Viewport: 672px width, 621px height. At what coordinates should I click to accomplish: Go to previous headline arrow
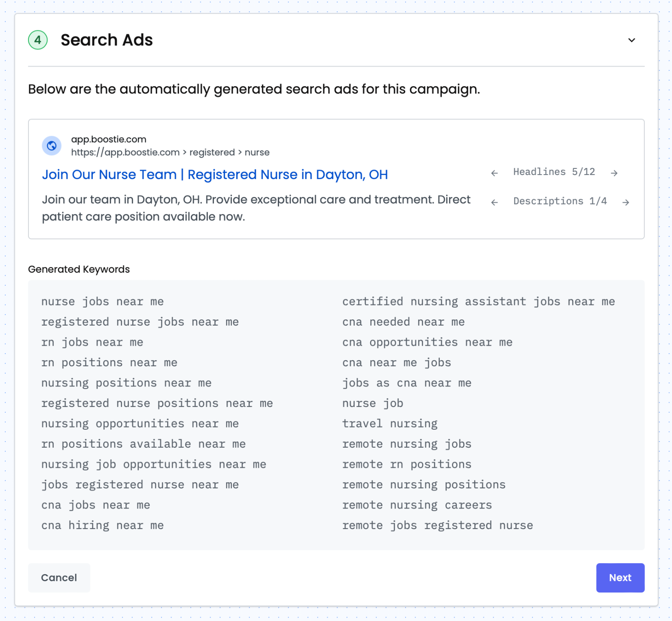[x=494, y=173]
